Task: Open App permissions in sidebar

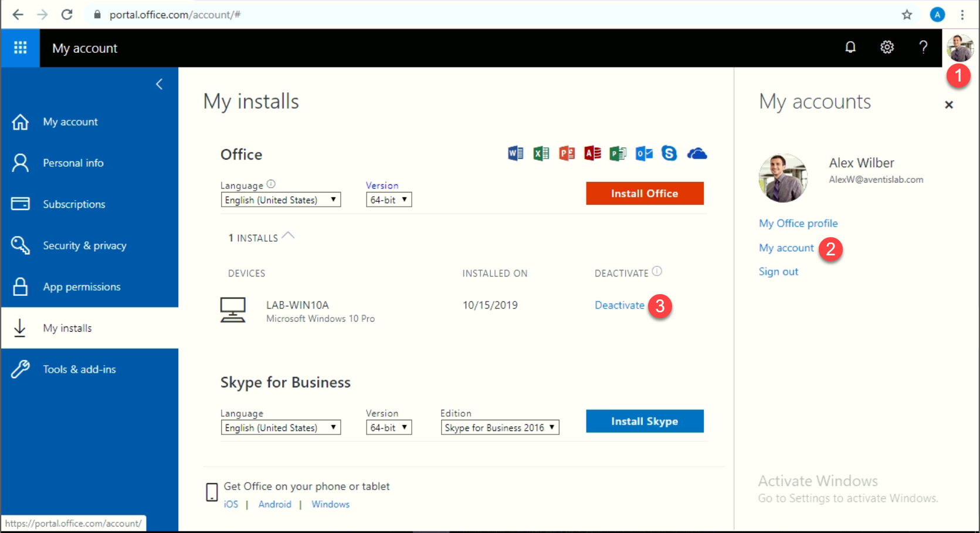Action: pyautogui.click(x=89, y=286)
